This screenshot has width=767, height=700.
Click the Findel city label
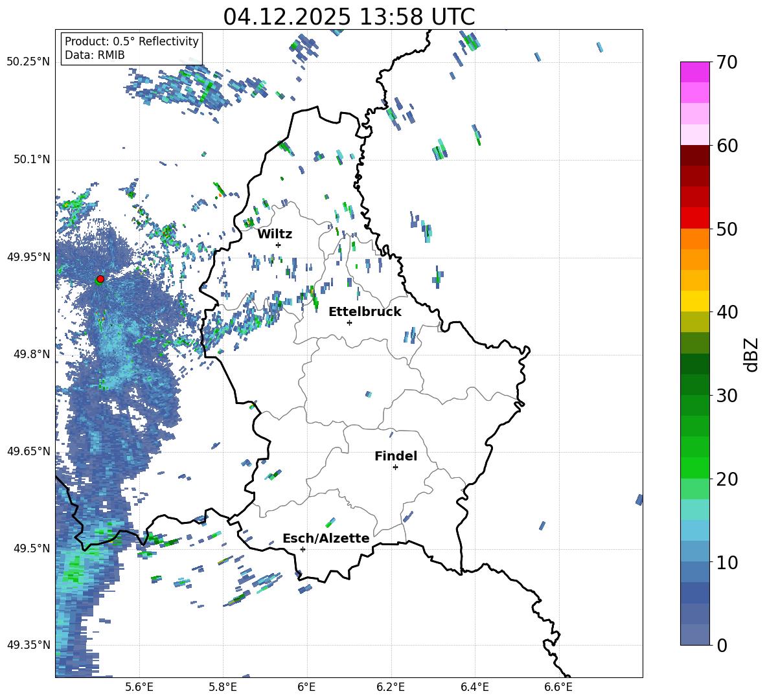point(396,456)
